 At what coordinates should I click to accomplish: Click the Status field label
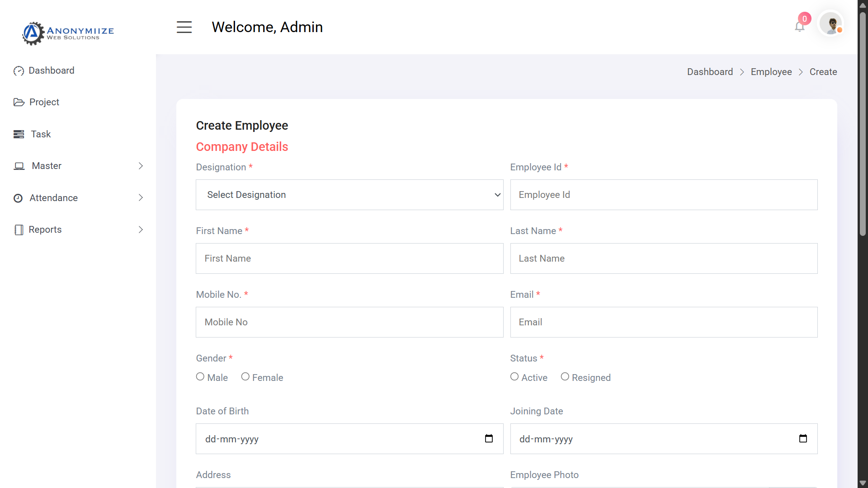(x=527, y=358)
